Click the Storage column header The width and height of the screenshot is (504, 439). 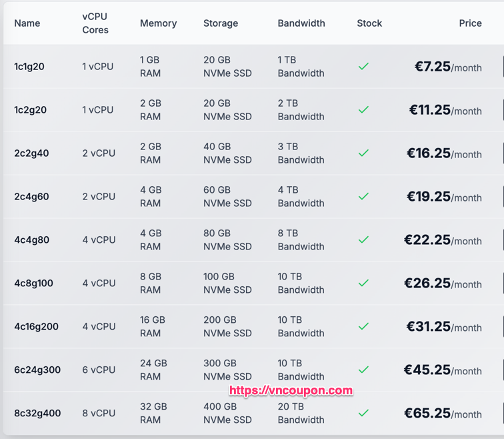click(221, 23)
